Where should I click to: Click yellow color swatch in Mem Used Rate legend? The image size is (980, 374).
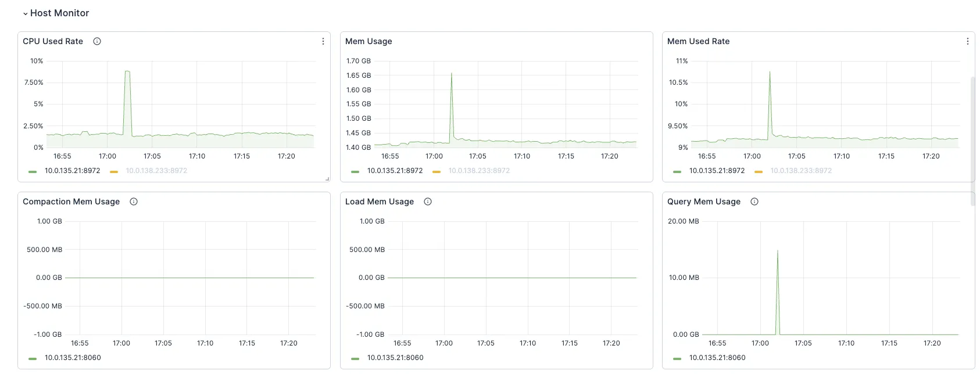point(759,171)
